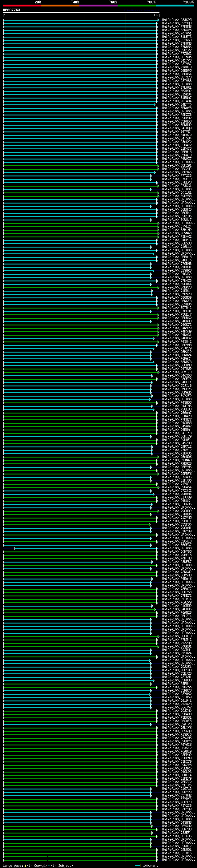Open hit UniRef100_P07001
This screenshot has width=197, height=868.
[177, 33]
